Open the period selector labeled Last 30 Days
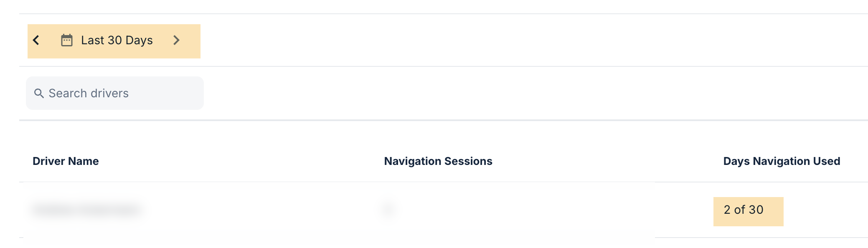This screenshot has width=868, height=248. (x=117, y=40)
